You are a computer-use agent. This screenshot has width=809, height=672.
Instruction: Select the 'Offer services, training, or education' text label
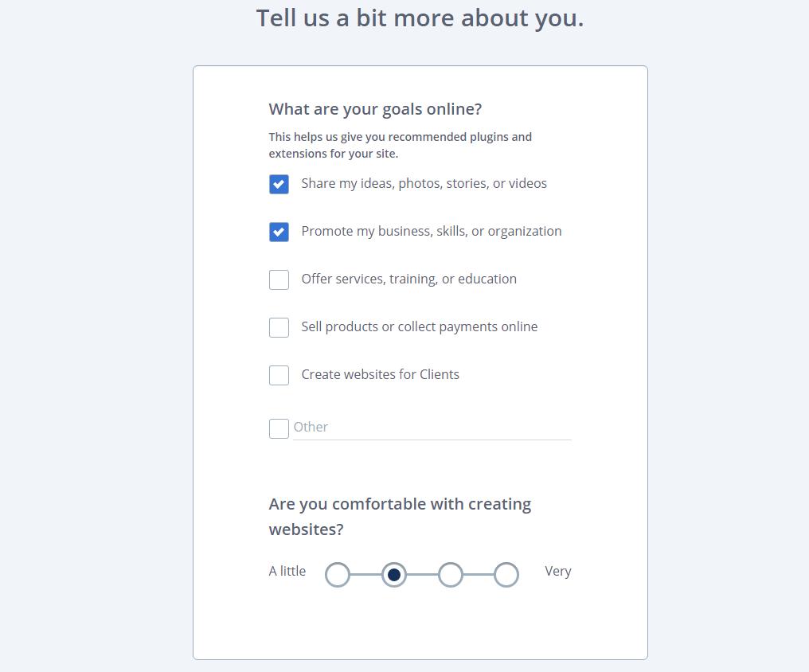(x=408, y=279)
